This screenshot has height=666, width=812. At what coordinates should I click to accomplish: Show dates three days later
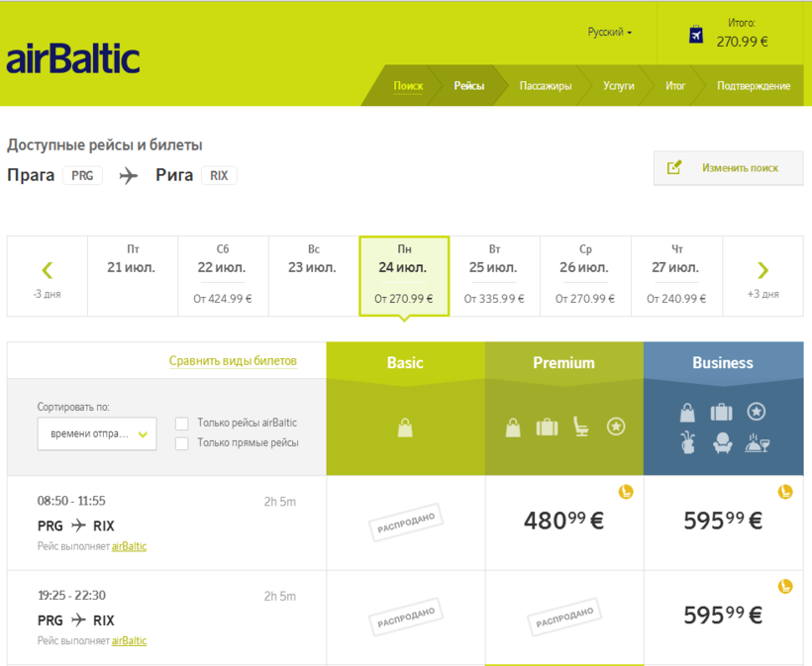click(762, 276)
